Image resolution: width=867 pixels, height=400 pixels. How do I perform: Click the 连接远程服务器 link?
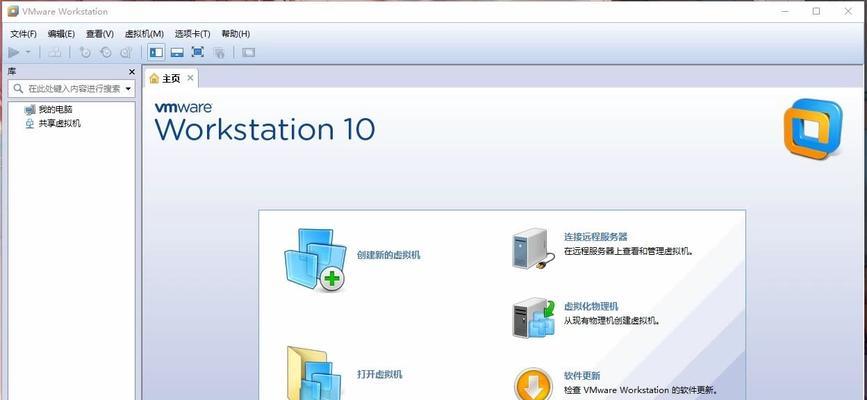[x=596, y=237]
